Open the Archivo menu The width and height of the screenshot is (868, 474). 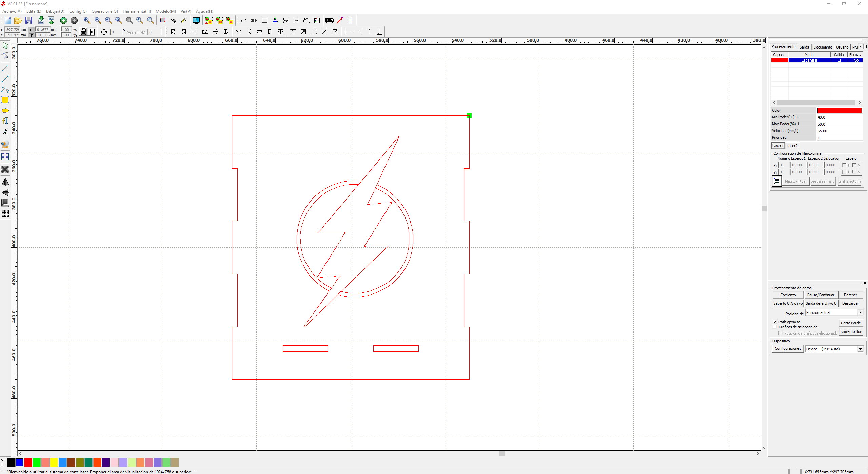[x=12, y=11]
